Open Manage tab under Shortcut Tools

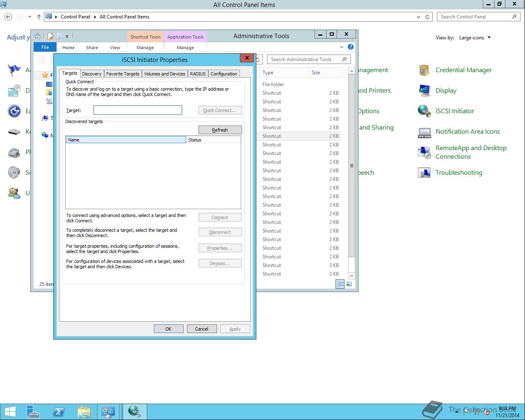tap(145, 48)
